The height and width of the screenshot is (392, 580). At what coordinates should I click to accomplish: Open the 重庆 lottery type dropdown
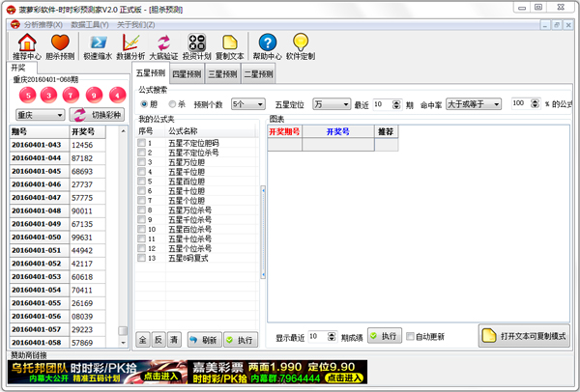(x=40, y=115)
